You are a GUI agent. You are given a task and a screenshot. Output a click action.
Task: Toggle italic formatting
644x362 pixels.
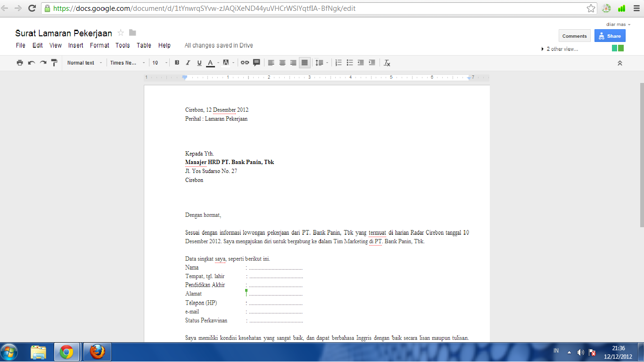coord(188,63)
